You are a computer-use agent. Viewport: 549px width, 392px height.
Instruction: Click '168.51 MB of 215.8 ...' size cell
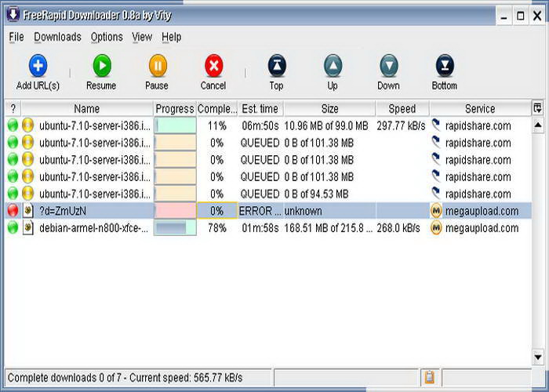click(x=328, y=228)
